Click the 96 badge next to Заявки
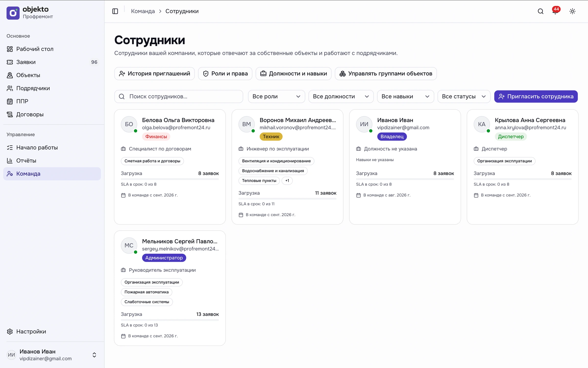 (x=94, y=62)
